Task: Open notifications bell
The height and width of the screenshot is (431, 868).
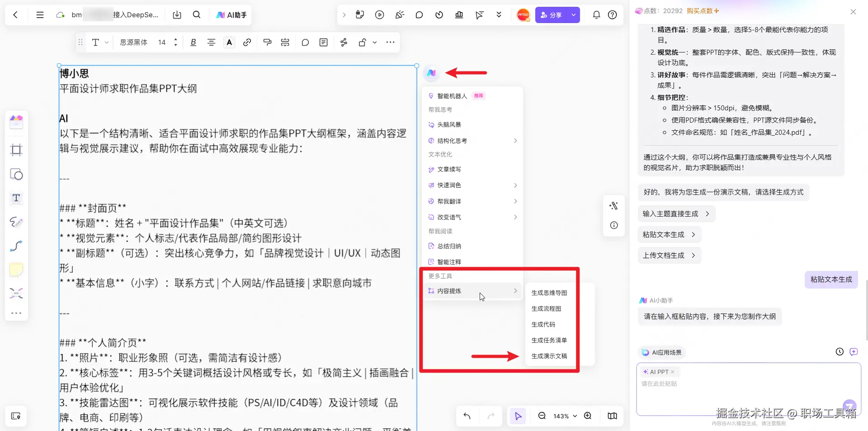Action: [596, 15]
